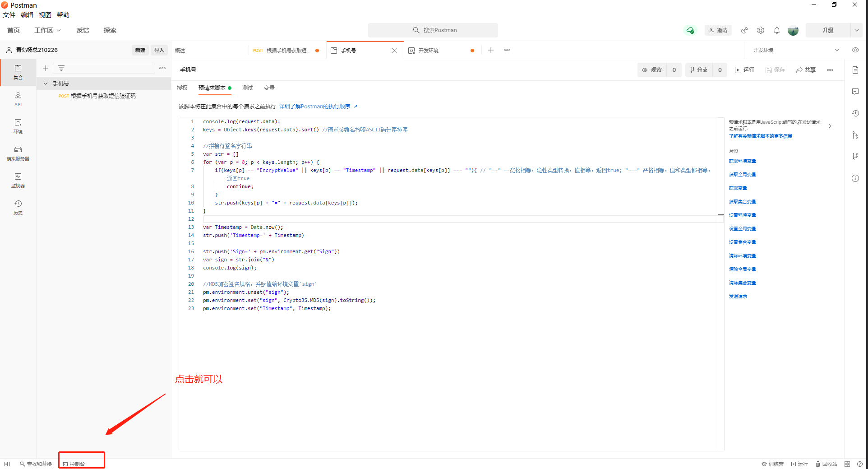Open the satellite capture requests icon
The height and width of the screenshot is (469, 868).
(x=744, y=30)
